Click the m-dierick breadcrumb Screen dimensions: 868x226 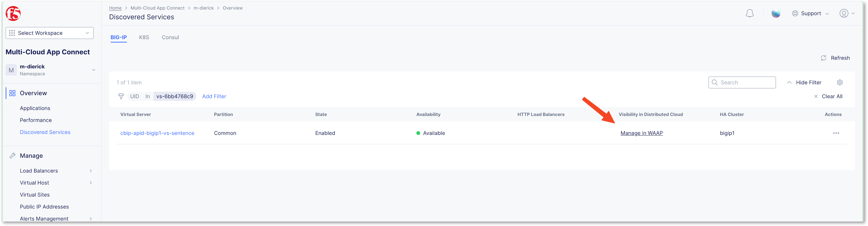click(x=203, y=8)
